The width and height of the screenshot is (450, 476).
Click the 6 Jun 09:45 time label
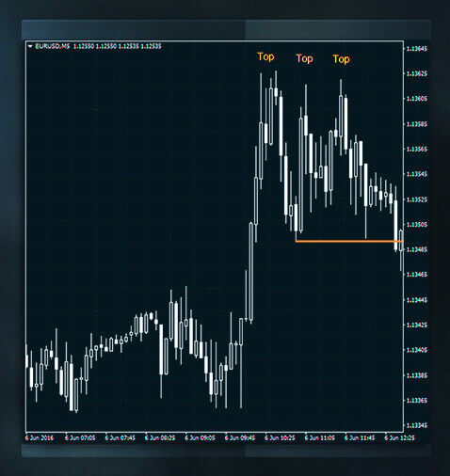click(x=240, y=437)
